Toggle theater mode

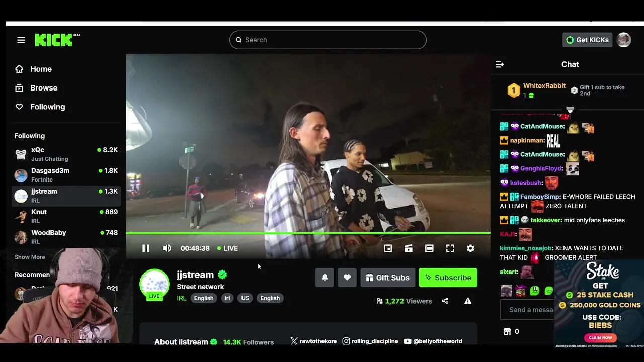point(429,248)
